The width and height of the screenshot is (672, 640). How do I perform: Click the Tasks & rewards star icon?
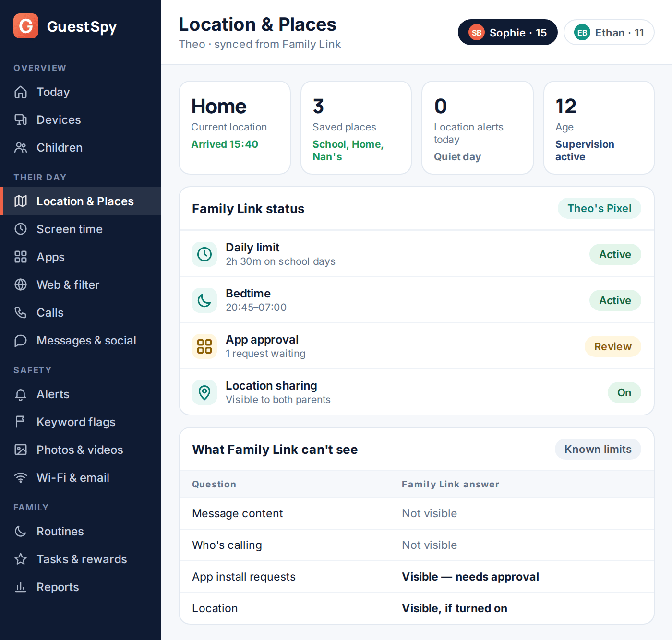coord(21,559)
